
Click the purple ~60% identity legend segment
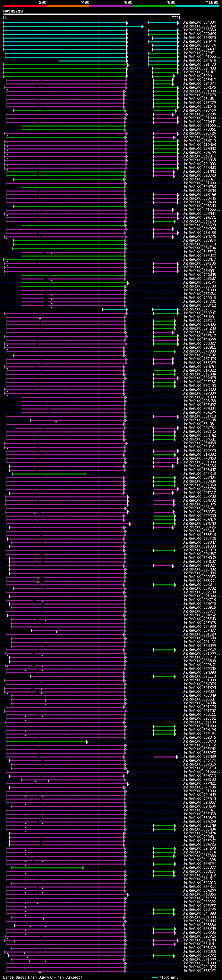(x=111, y=6)
